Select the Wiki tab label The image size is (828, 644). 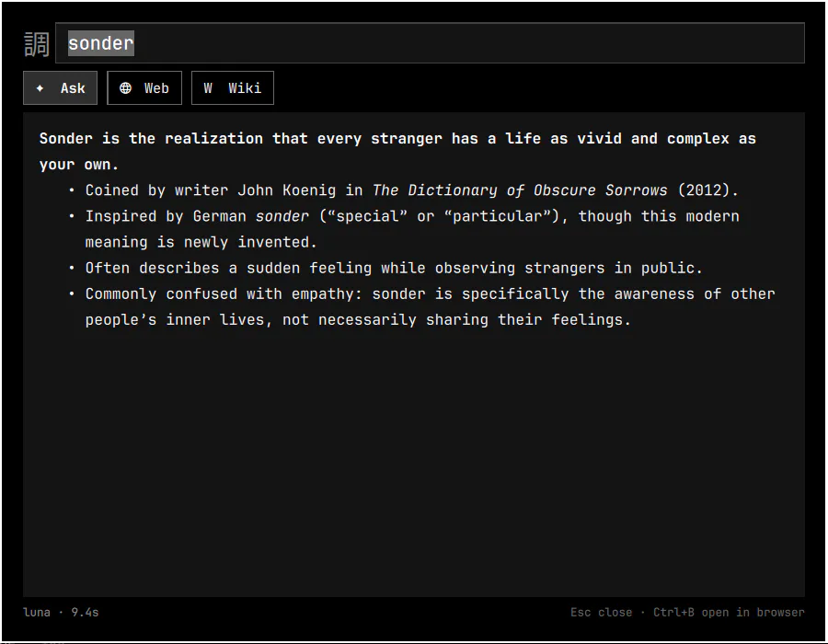pos(245,88)
